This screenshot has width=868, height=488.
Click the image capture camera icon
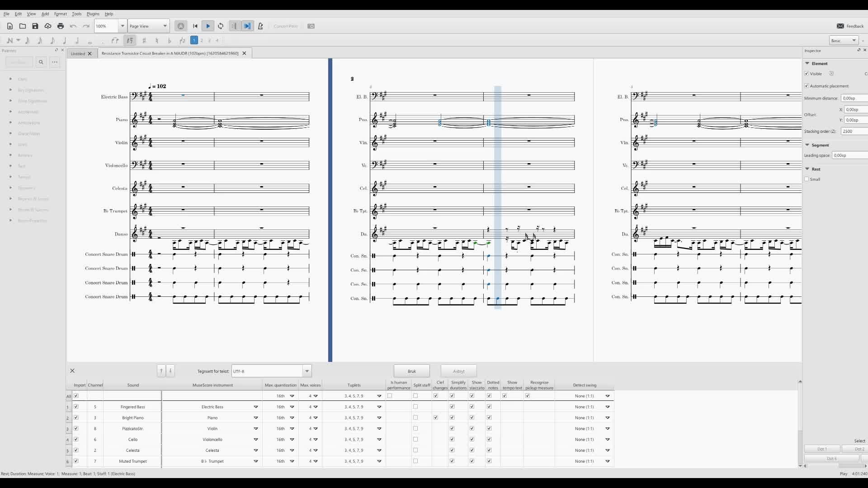(311, 26)
